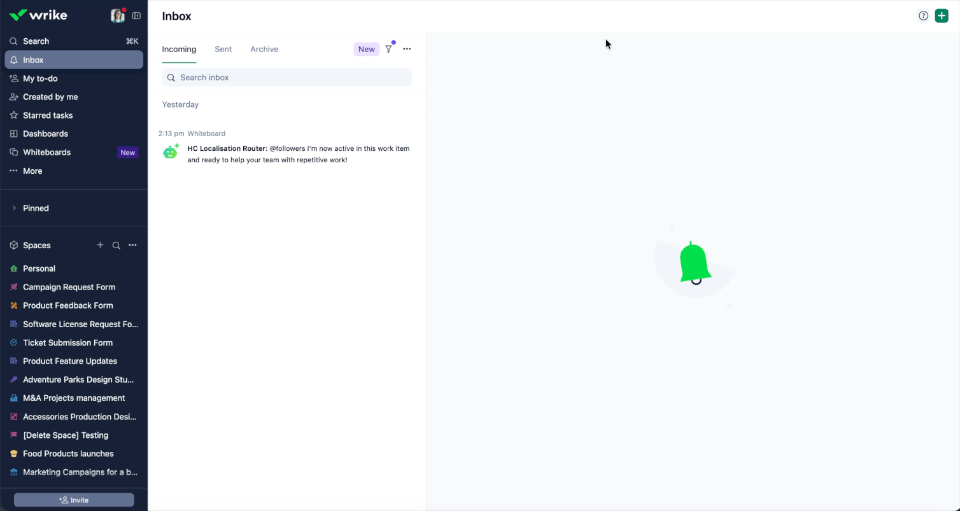Click the Personal space home icon
This screenshot has width=960, height=511.
14,269
